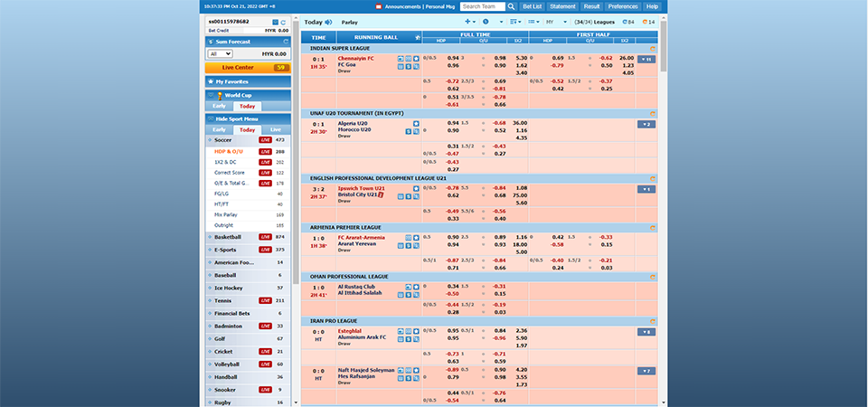This screenshot has width=868, height=407.
Task: Refresh the Sum Forecast panel
Action: (x=286, y=42)
